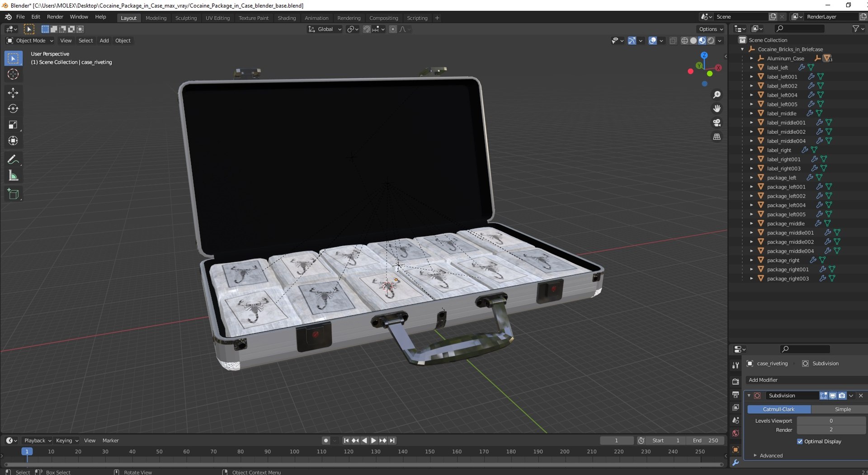Open the Render properties tab icon
Viewport: 868px width, 475px height.
pyautogui.click(x=736, y=382)
